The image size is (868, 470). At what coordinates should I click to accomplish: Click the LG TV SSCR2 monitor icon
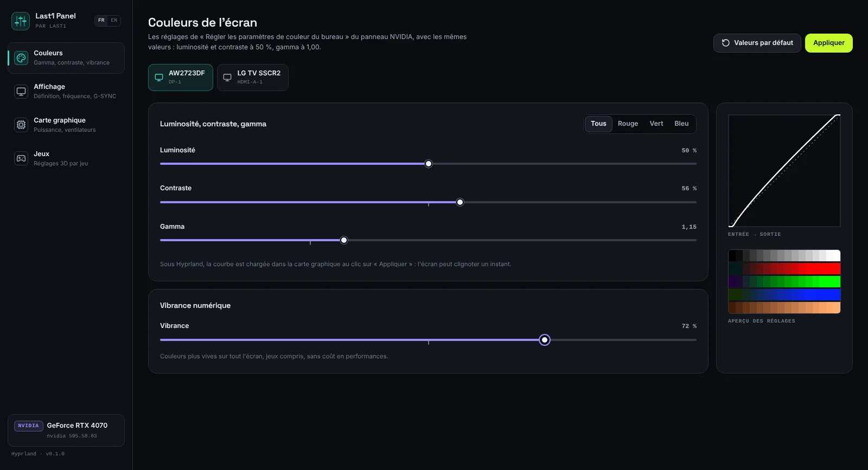(227, 78)
